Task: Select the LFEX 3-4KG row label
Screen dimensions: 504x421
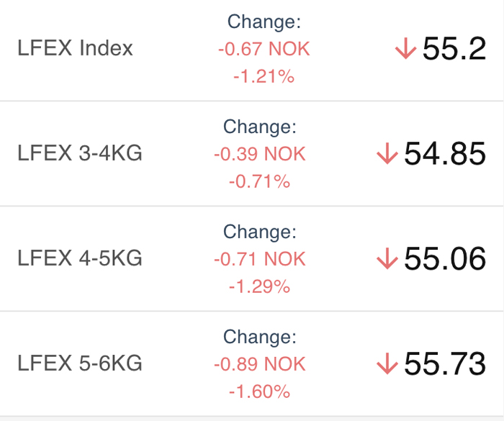Action: pos(79,153)
